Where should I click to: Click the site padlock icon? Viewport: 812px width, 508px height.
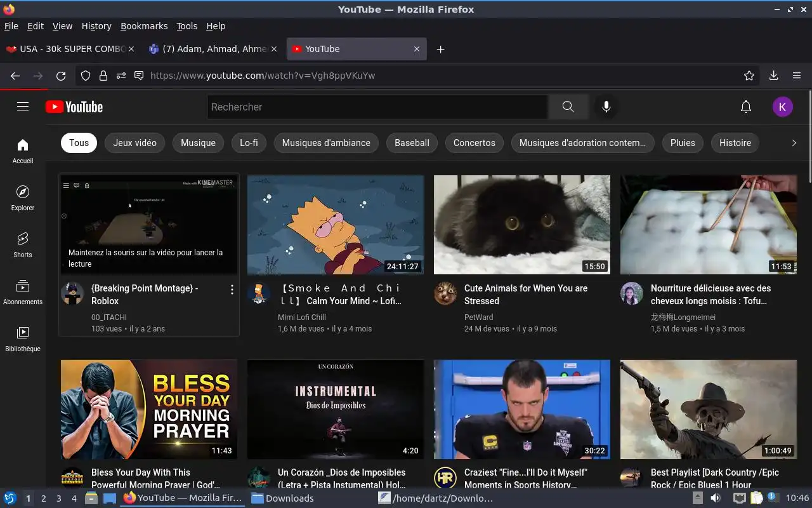103,76
